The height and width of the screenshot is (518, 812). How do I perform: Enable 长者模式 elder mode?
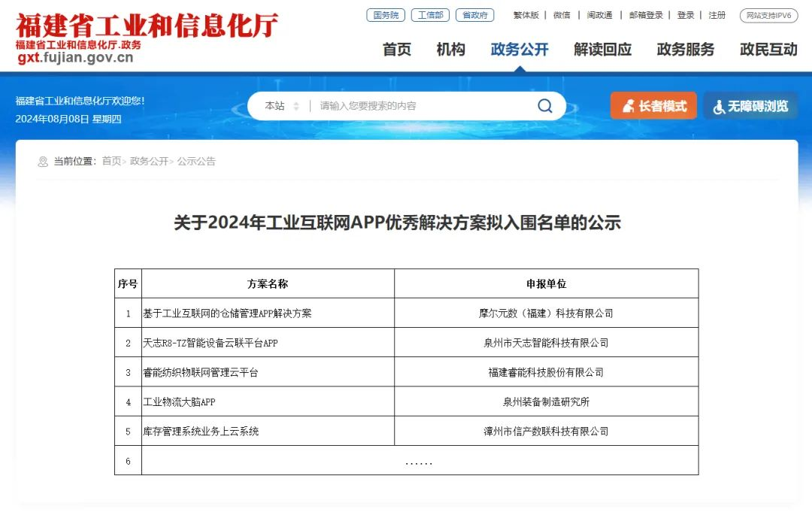(x=653, y=106)
